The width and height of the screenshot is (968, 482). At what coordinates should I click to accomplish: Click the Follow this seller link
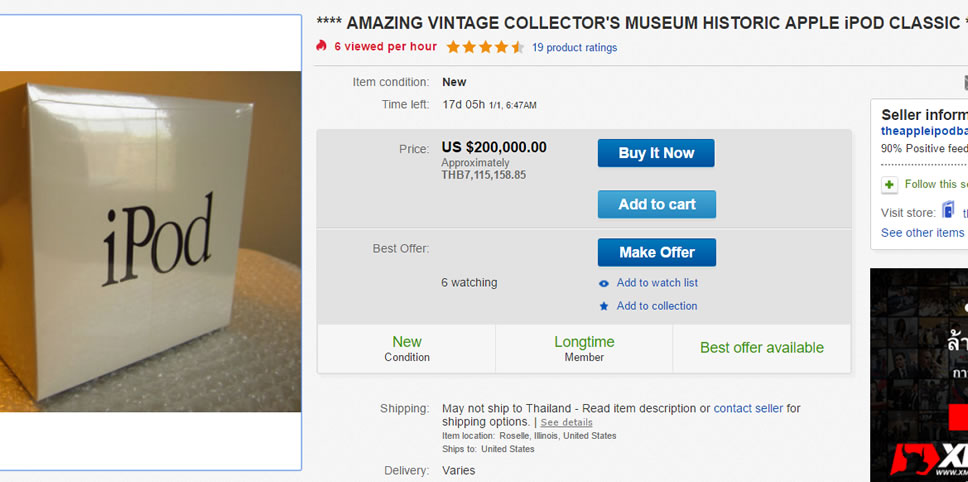pos(936,184)
